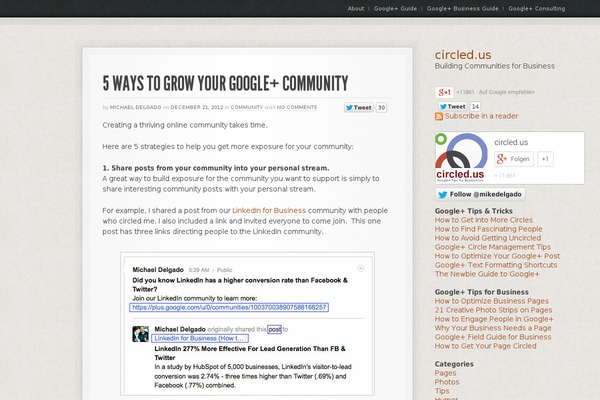The width and height of the screenshot is (600, 400).
Task: Open How to Get Into More Circles
Action: click(483, 220)
